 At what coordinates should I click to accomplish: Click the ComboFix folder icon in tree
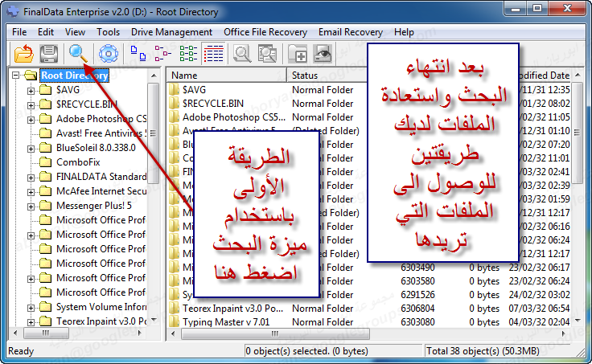coord(45,162)
